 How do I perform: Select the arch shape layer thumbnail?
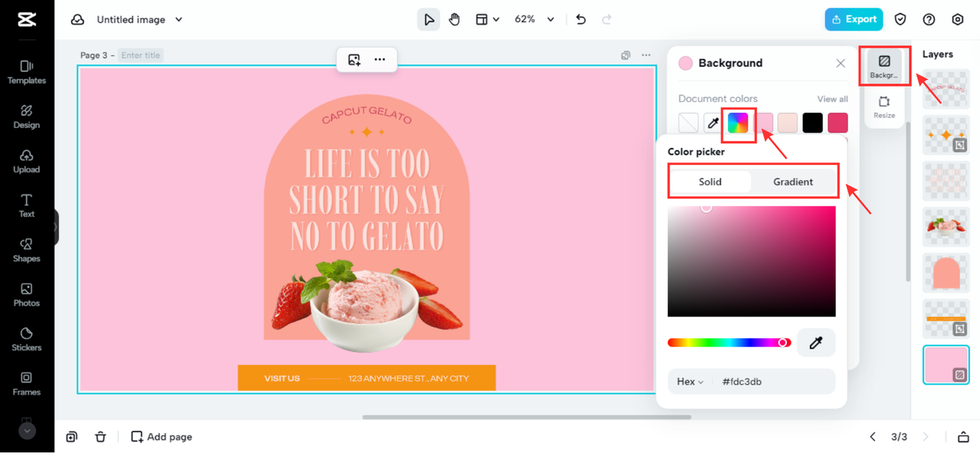tap(946, 272)
